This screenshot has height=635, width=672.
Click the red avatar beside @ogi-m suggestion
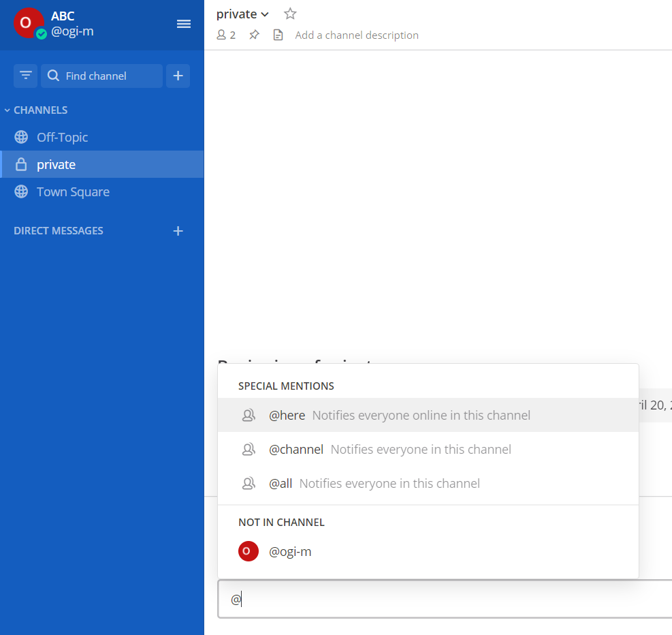[x=248, y=551]
